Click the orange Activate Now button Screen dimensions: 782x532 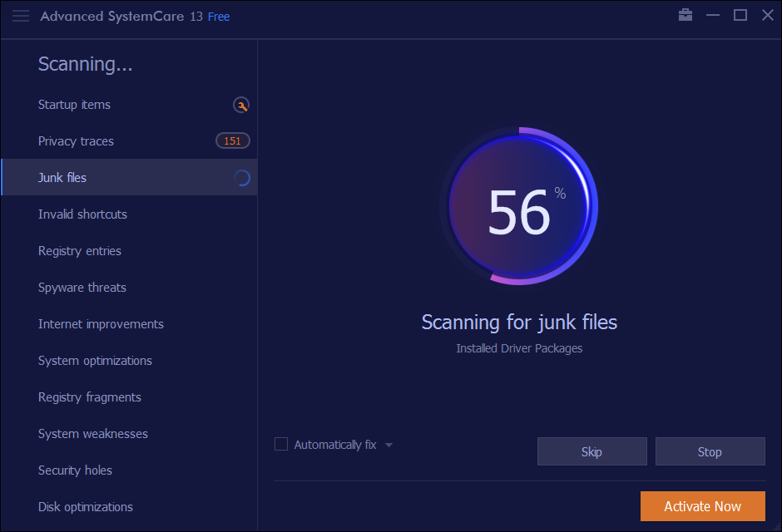tap(702, 506)
